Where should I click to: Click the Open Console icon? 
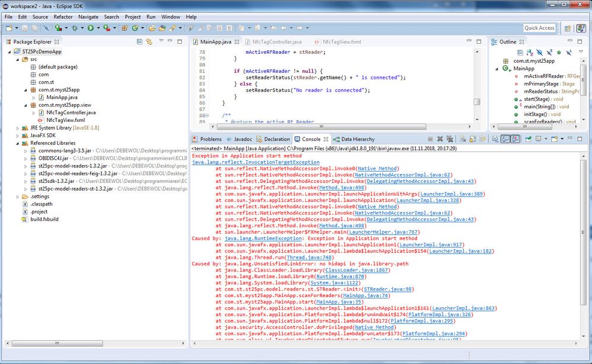554,139
